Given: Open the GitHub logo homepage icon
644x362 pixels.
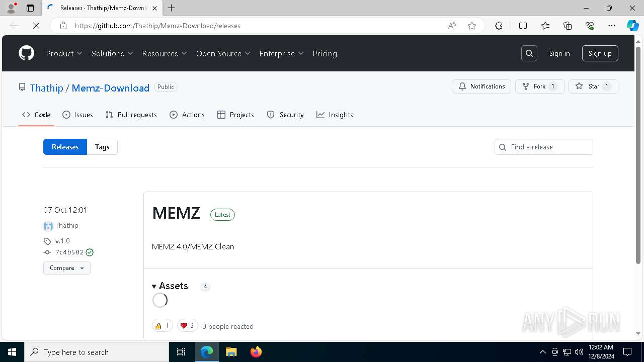Looking at the screenshot, I should coord(26,53).
